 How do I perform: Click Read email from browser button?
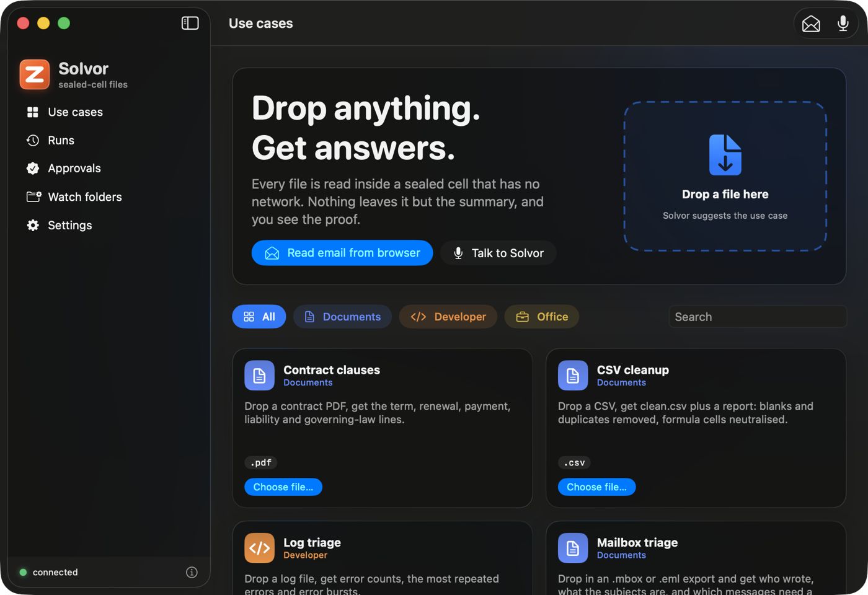pos(342,253)
